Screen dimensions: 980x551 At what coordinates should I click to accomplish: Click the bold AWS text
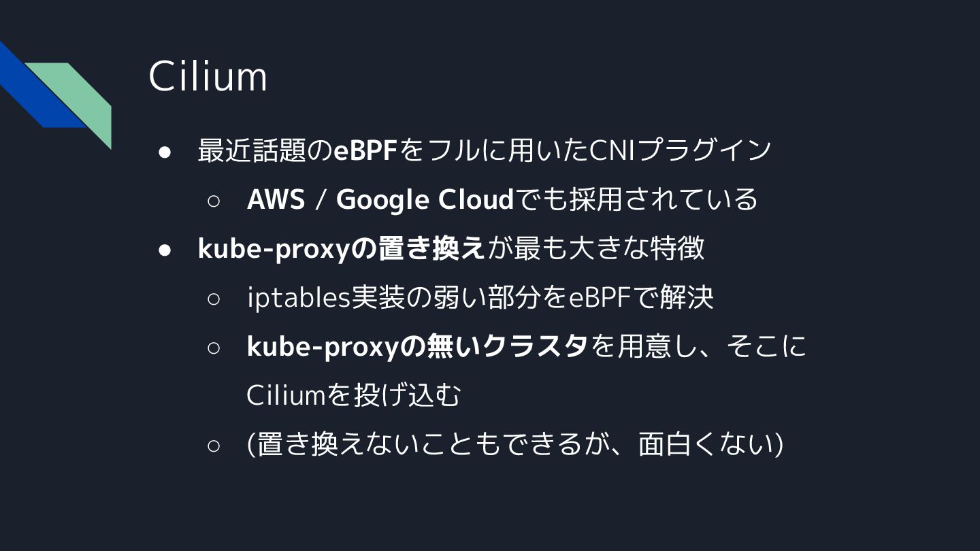[x=276, y=199]
